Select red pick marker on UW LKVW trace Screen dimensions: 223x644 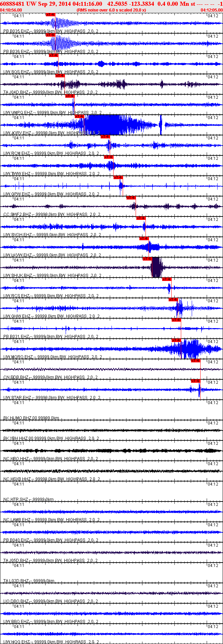[x=144, y=239]
